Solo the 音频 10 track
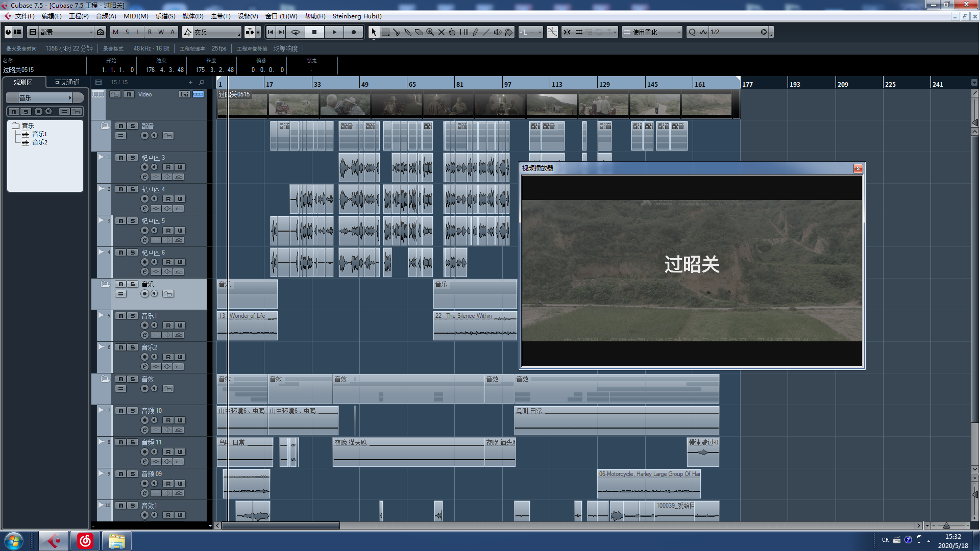 click(x=133, y=411)
